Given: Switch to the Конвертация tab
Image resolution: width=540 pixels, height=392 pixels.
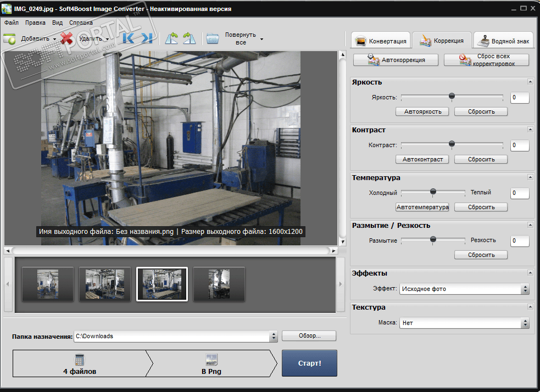Looking at the screenshot, I should 381,41.
